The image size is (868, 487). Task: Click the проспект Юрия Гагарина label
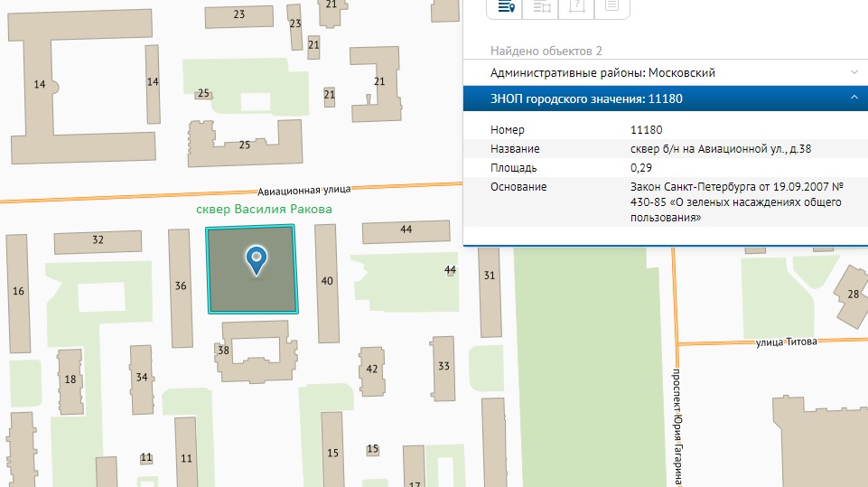point(675,425)
